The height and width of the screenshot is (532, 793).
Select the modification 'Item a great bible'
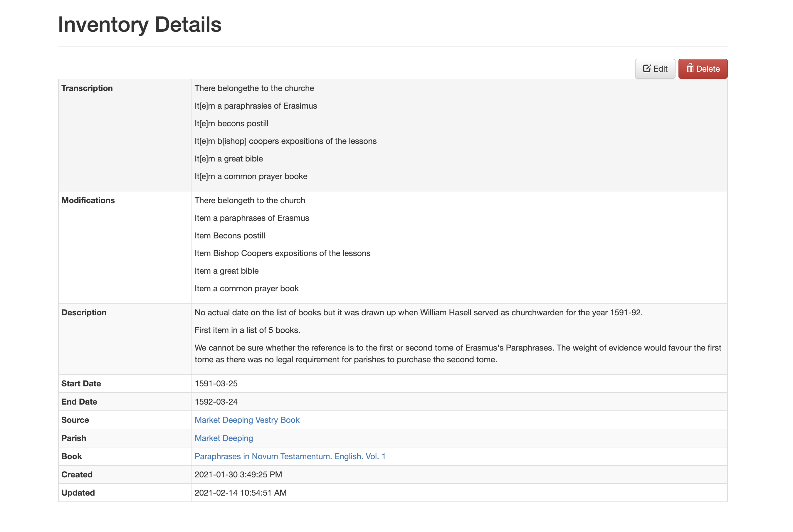click(226, 270)
